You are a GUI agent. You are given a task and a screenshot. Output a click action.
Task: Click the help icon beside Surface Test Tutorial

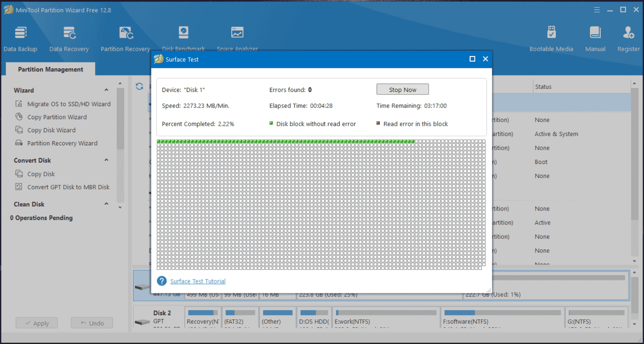[162, 281]
